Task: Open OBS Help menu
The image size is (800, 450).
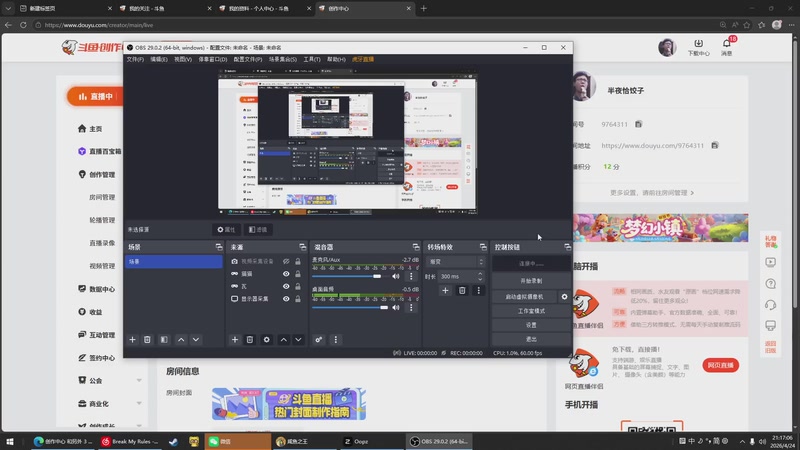Action: pyautogui.click(x=336, y=59)
